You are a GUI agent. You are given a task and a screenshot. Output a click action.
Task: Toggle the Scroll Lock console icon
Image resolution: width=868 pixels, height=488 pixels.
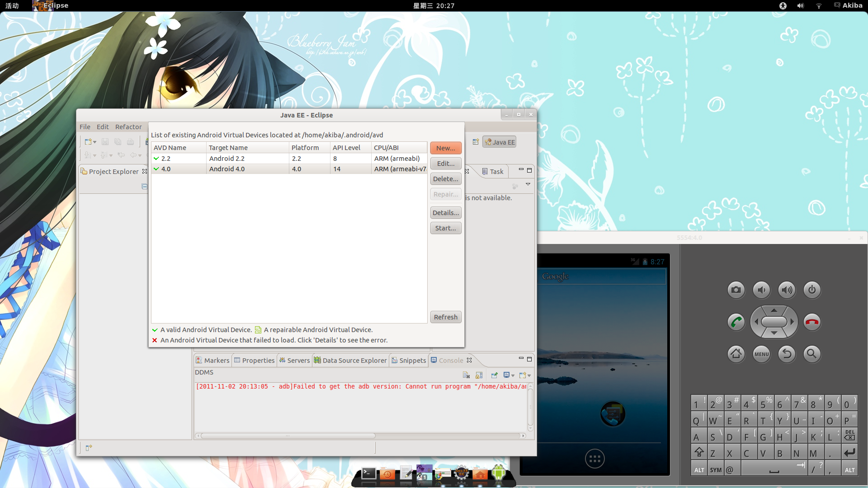(x=479, y=375)
